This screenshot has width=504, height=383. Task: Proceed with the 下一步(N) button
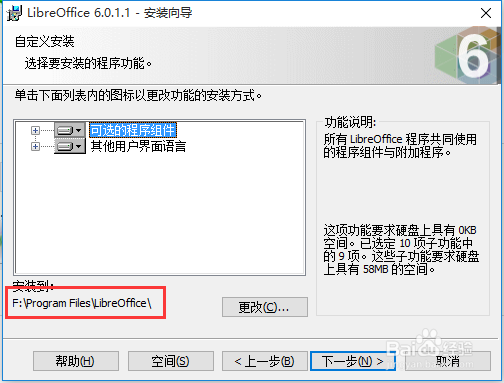point(353,361)
